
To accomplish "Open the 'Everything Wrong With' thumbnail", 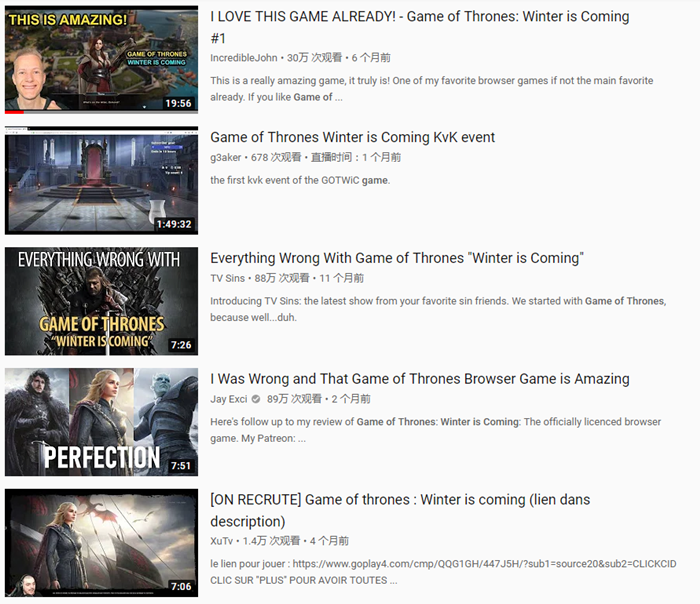I will (x=101, y=301).
